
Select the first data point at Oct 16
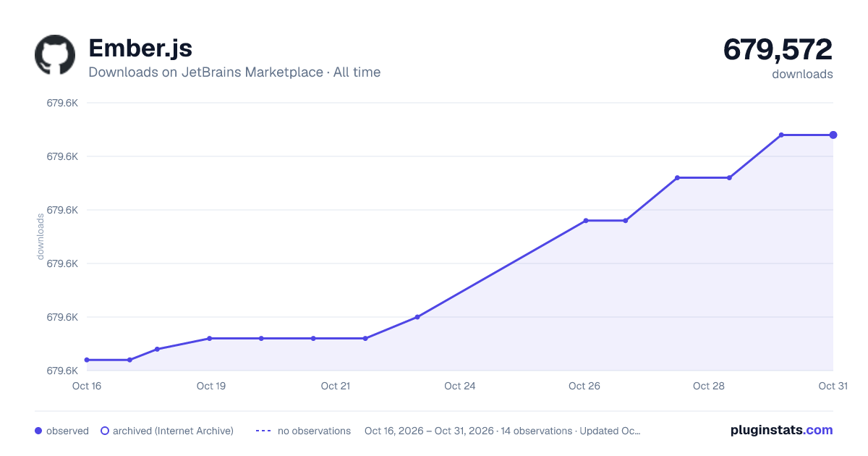click(87, 360)
